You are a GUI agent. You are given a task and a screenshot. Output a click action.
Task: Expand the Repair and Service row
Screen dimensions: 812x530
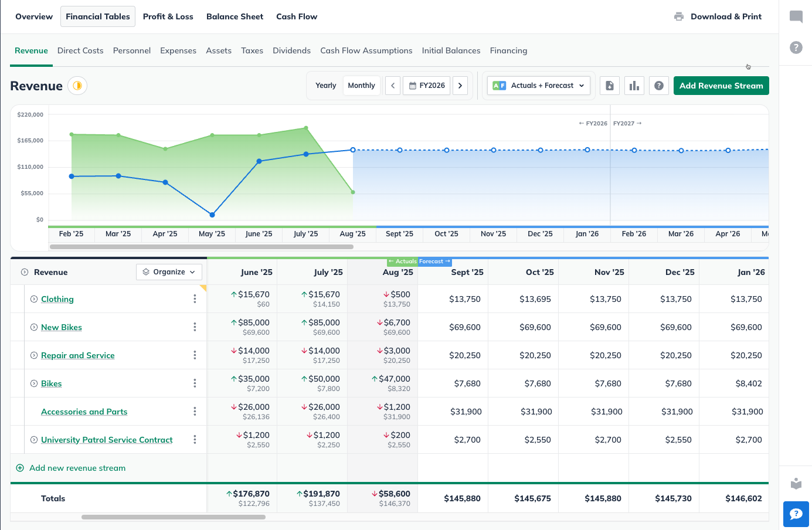34,355
